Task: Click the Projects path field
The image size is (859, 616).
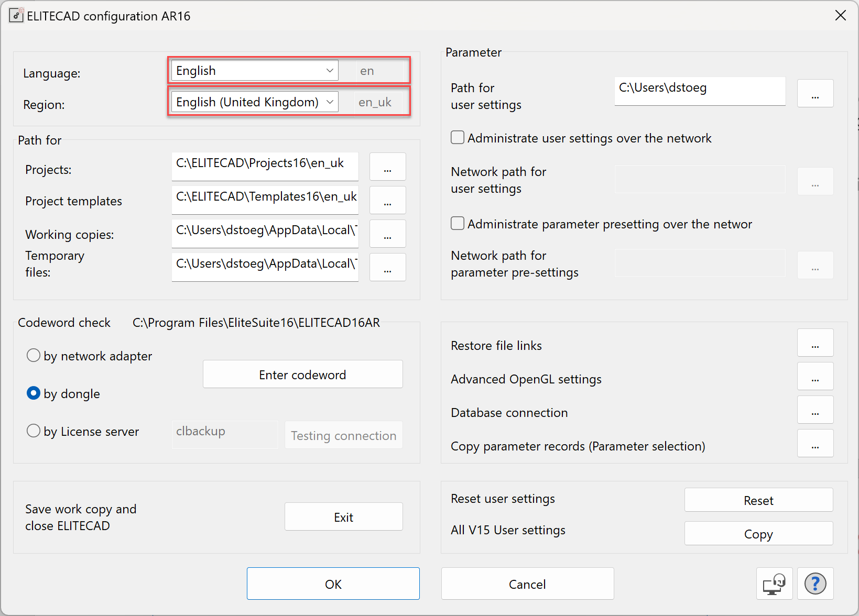Action: [x=265, y=167]
